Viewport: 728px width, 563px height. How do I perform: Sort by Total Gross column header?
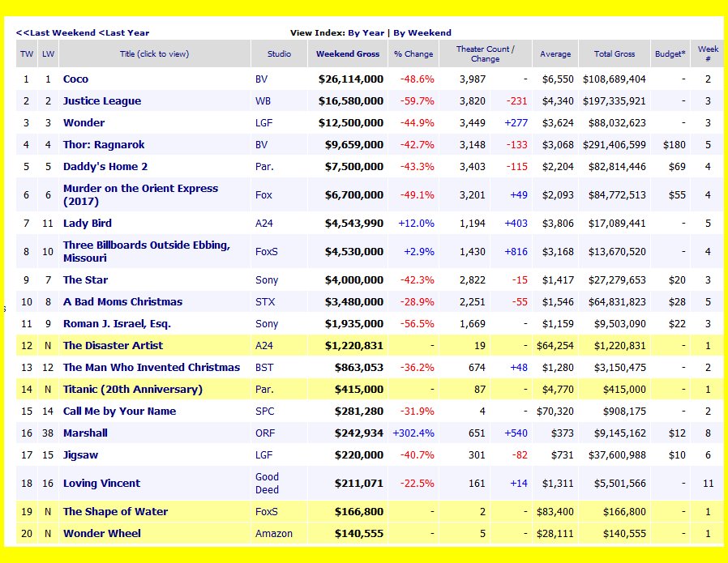615,53
